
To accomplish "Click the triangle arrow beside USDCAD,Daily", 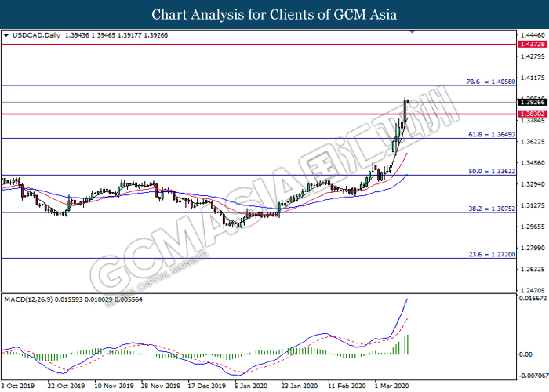I will tap(7, 36).
